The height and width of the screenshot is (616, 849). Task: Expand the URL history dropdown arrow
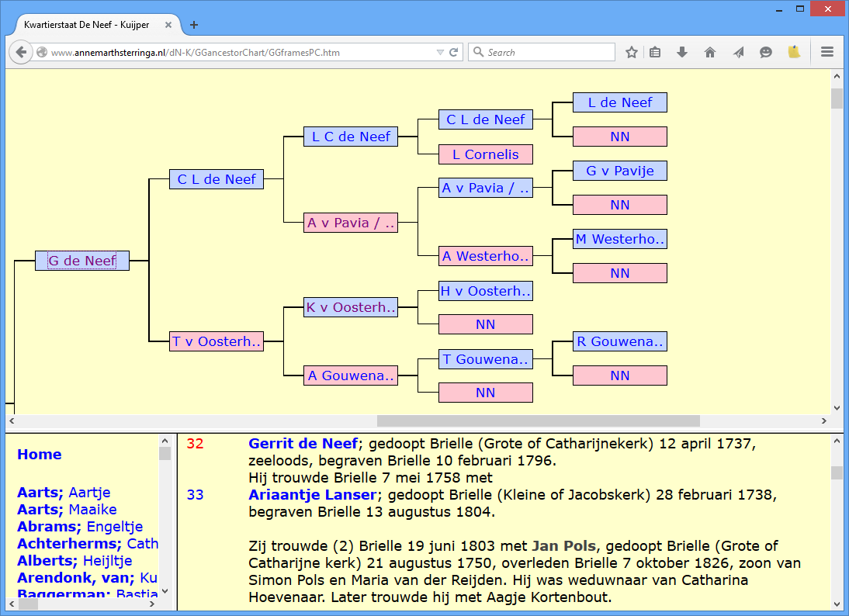tap(440, 53)
